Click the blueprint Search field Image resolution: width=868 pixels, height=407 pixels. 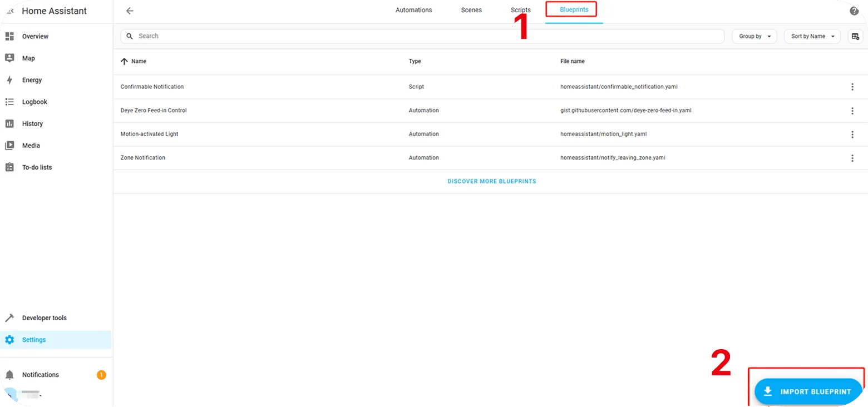click(423, 36)
